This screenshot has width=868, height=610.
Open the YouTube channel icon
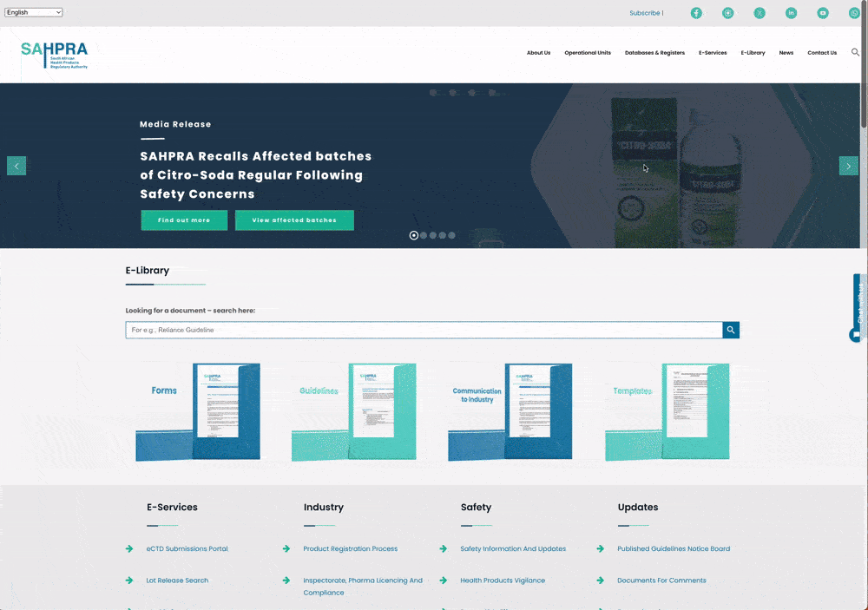point(823,13)
